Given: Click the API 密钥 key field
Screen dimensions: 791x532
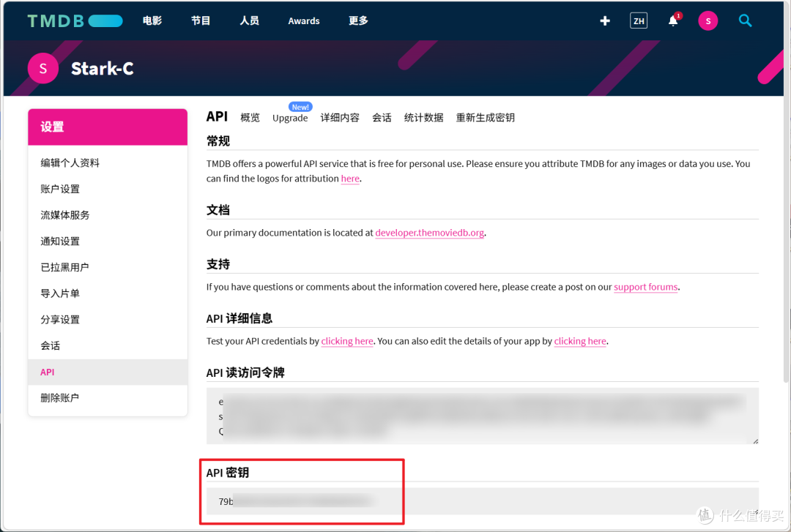Looking at the screenshot, I should pyautogui.click(x=482, y=501).
